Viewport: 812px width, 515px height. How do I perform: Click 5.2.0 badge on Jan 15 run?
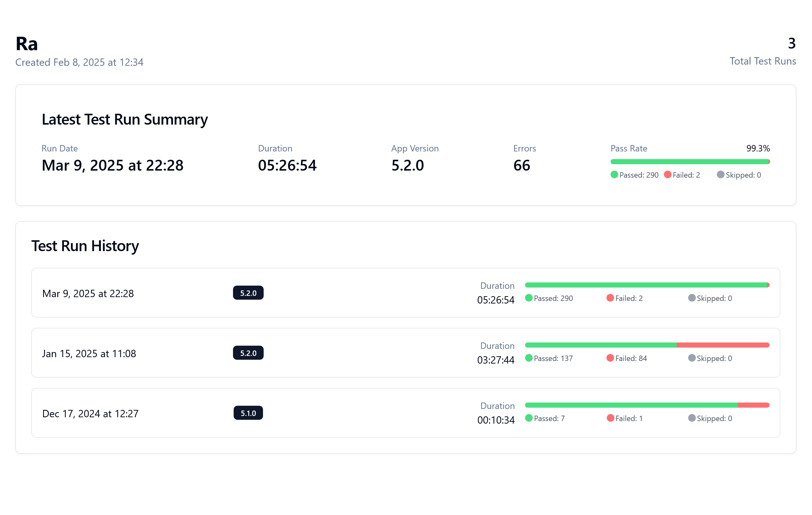pos(248,353)
